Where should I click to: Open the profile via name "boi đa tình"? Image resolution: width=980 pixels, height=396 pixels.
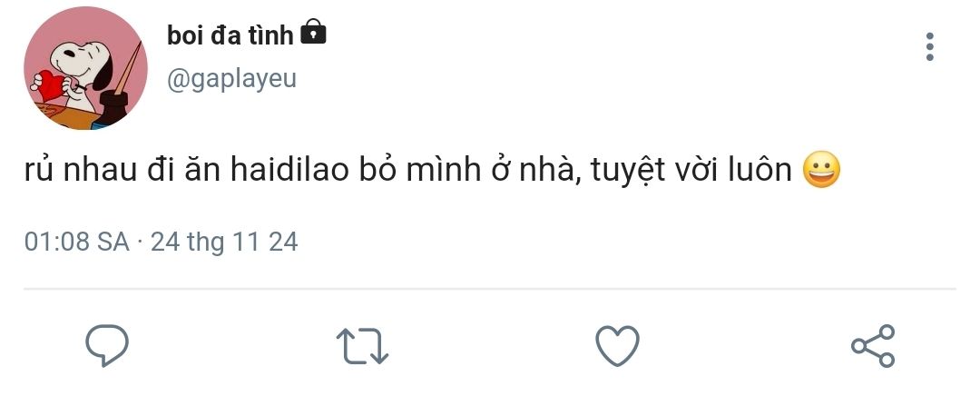pos(230,35)
